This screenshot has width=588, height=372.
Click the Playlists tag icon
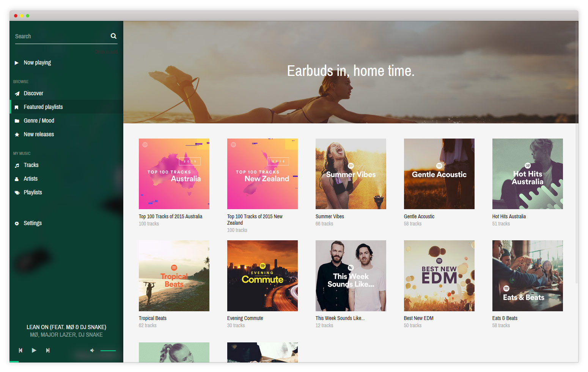pyautogui.click(x=17, y=193)
